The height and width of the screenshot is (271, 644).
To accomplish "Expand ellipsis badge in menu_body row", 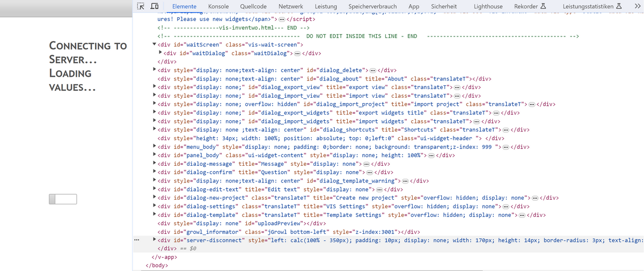I will [506, 147].
